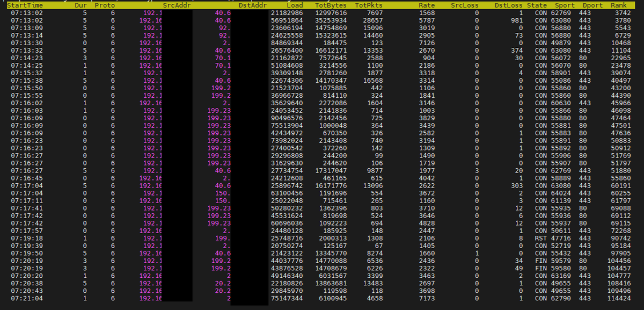Select Load value 51084608
This screenshot has height=310, width=644.
(288, 65)
